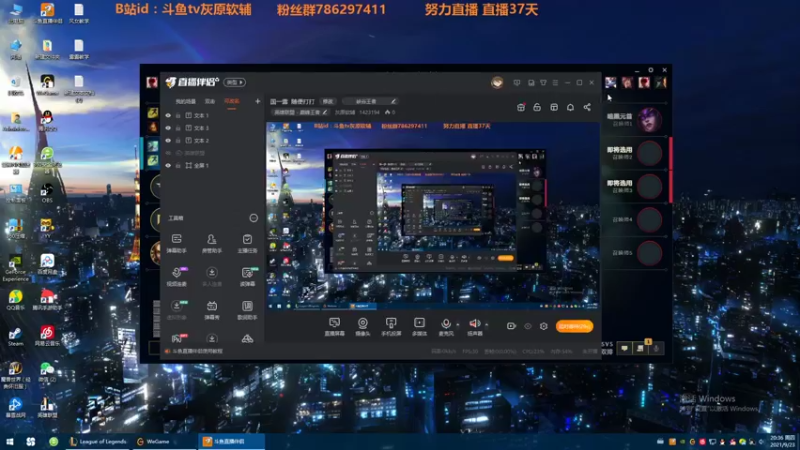
Task: Toggle lock on 全屏 1 layer
Action: (178, 165)
